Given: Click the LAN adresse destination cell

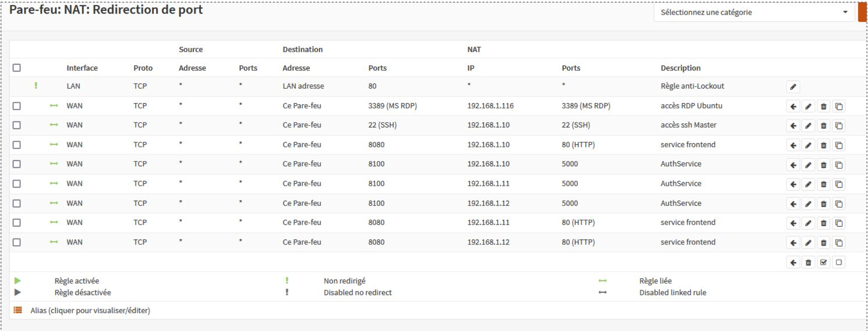Looking at the screenshot, I should [x=303, y=86].
